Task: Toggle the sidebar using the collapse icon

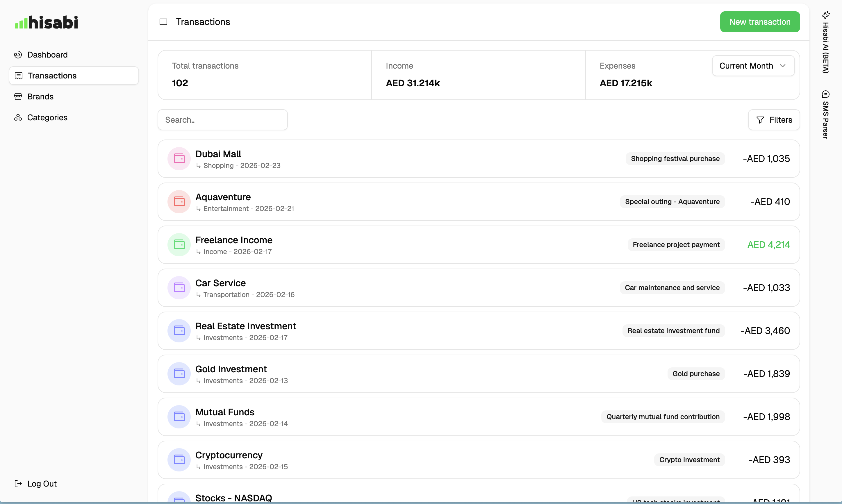Action: click(x=163, y=22)
